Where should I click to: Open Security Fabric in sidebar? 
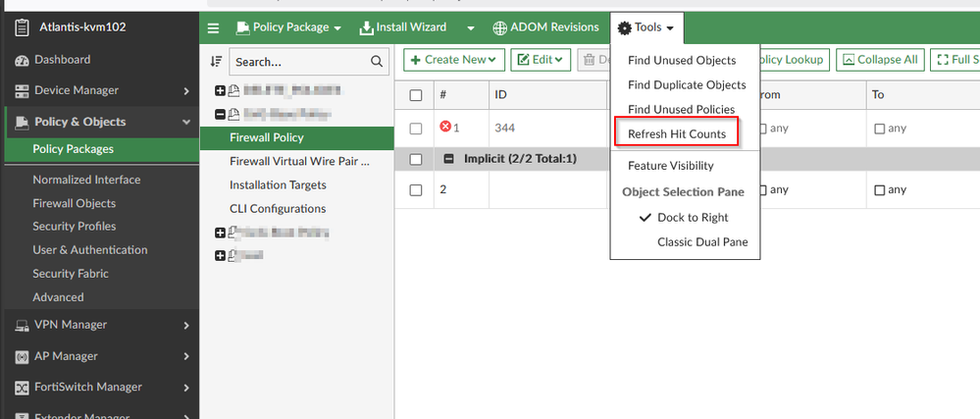tap(70, 274)
